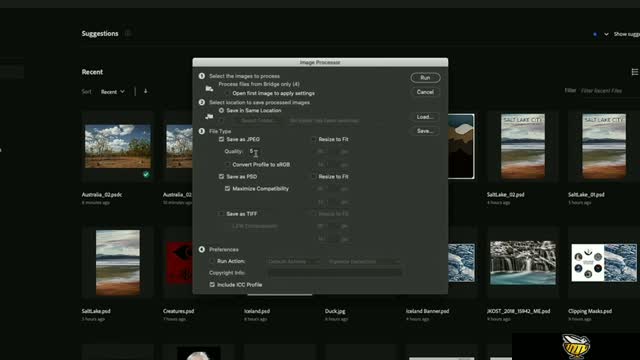Toggle Include ICC Profile checkbox
Screen dimensions: 640x360
coord(212,284)
